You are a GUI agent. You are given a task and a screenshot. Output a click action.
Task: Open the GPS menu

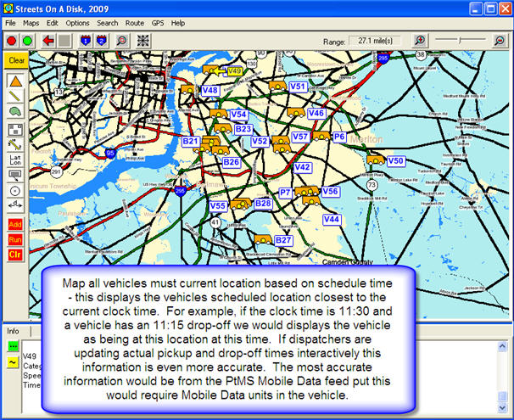pos(158,23)
